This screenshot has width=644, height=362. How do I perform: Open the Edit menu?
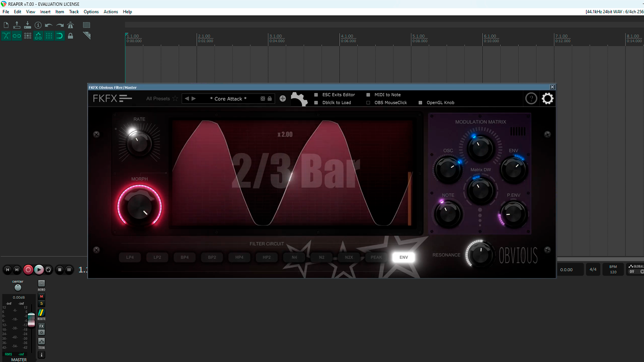click(x=17, y=12)
